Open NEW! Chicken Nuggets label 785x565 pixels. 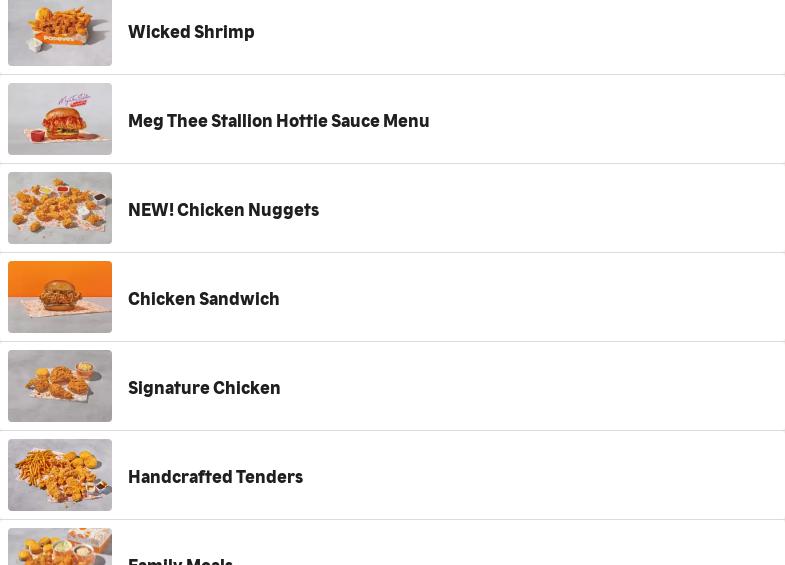pyautogui.click(x=223, y=210)
